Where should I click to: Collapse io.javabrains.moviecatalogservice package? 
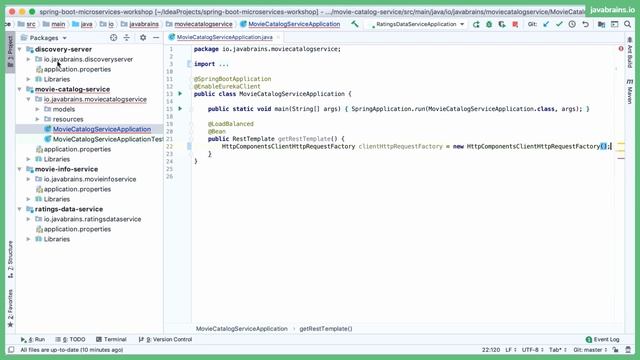tap(29, 99)
